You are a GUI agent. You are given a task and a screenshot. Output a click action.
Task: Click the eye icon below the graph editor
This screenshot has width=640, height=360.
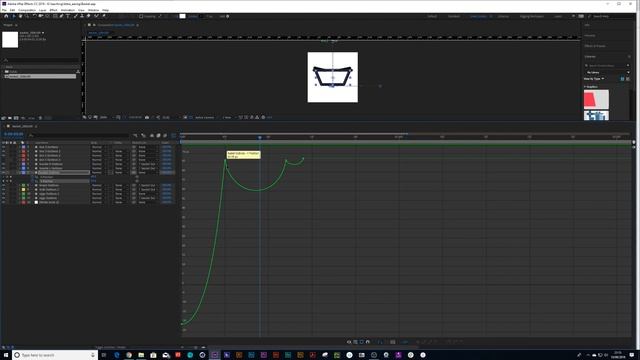[x=349, y=342]
